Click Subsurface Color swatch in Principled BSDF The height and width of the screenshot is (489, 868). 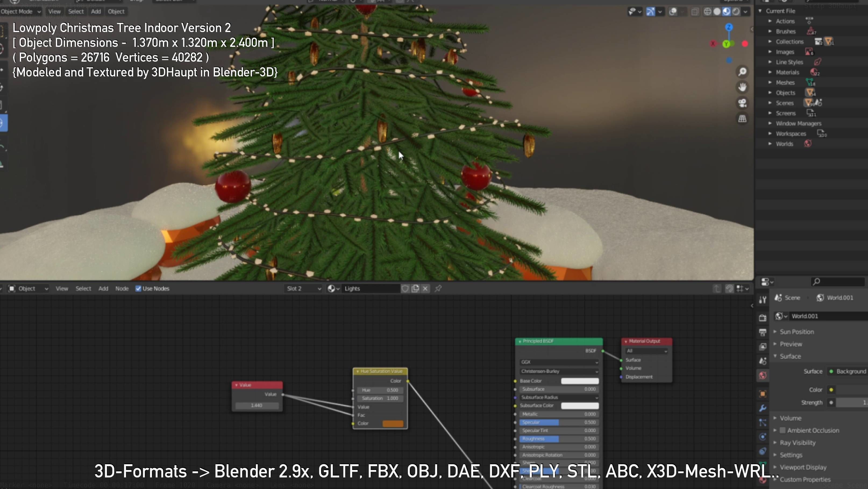tap(579, 406)
